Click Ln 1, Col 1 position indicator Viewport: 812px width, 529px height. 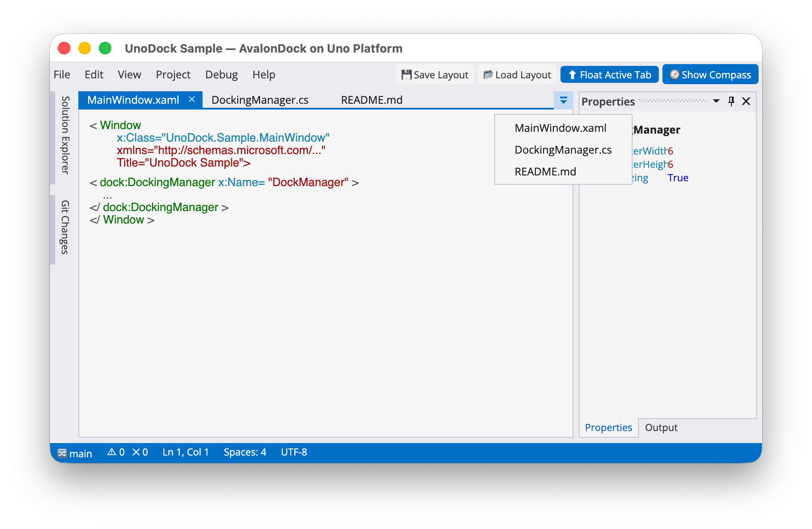point(186,452)
